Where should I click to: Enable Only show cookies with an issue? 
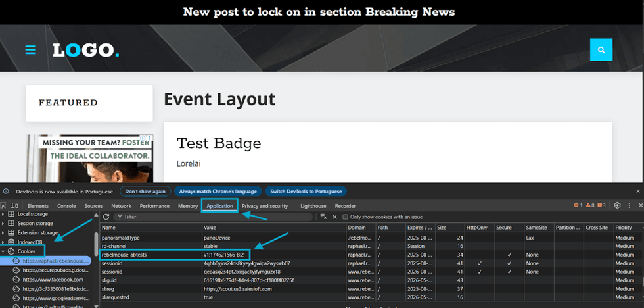[x=346, y=217]
